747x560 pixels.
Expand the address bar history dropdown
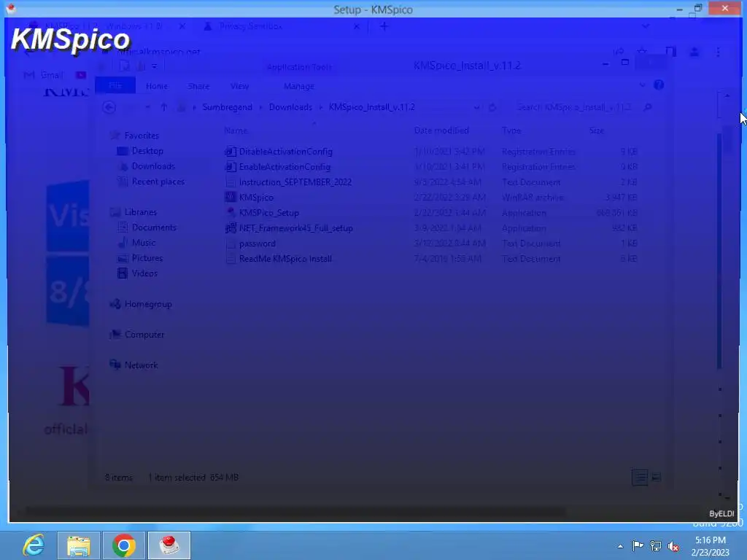476,108
